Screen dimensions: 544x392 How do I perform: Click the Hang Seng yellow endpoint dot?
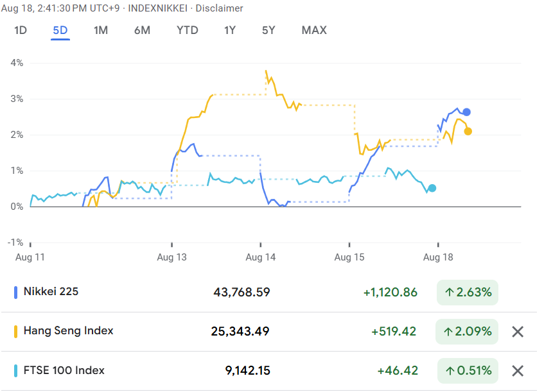[468, 132]
